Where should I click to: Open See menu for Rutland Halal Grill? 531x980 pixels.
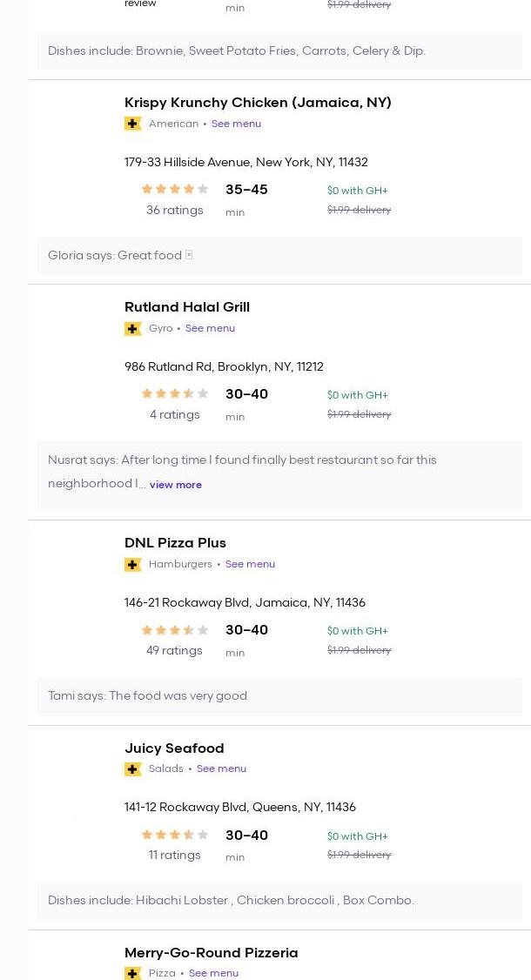click(210, 328)
